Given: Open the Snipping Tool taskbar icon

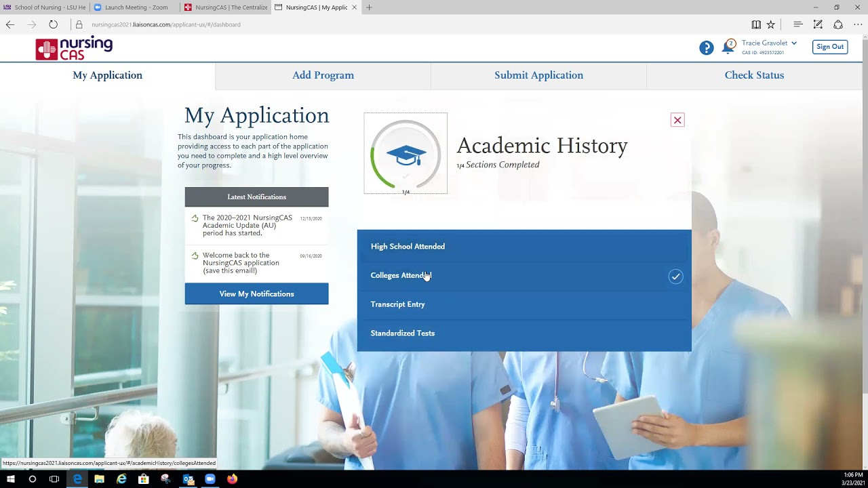Looking at the screenshot, I should tap(165, 479).
